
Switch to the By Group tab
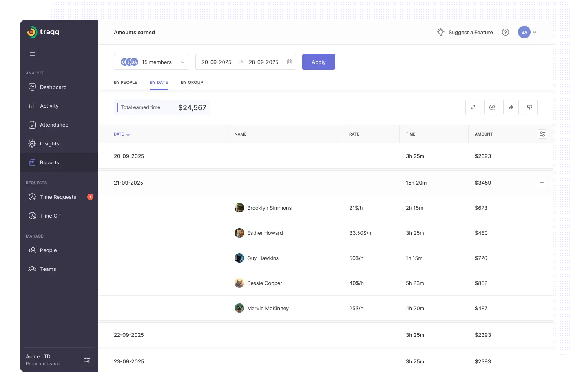[x=192, y=82]
